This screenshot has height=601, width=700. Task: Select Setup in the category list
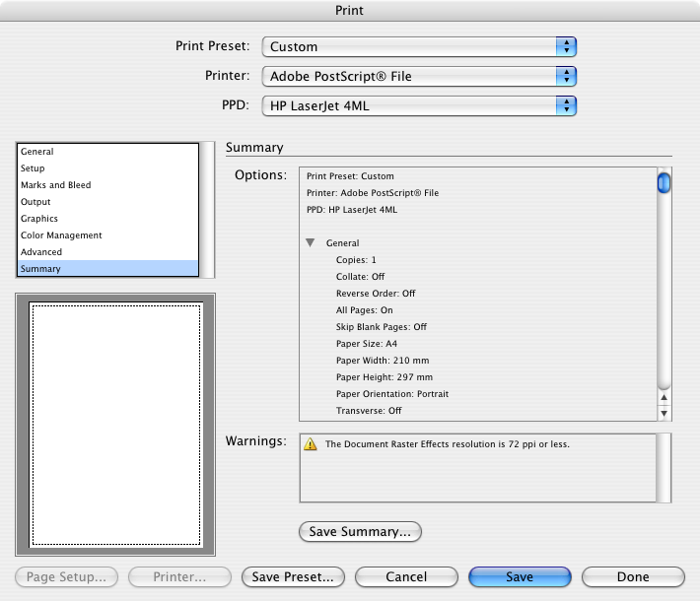tap(33, 168)
